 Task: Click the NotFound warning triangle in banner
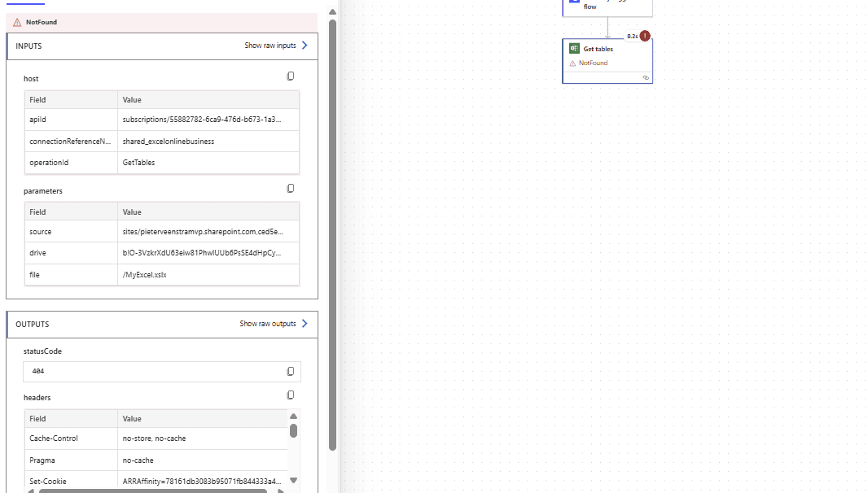coord(17,23)
